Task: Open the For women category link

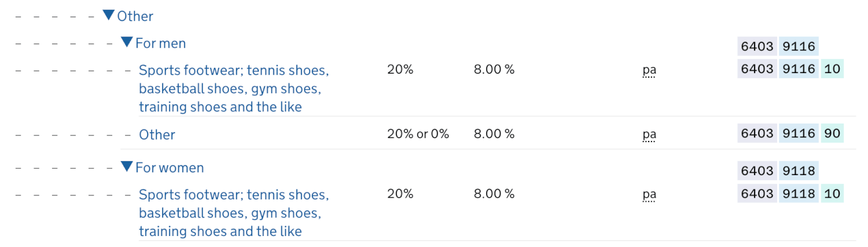Action: pyautogui.click(x=170, y=168)
